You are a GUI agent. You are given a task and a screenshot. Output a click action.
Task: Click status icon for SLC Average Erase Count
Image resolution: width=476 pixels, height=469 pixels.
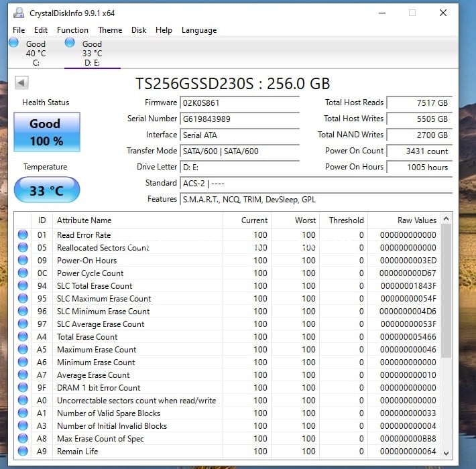pyautogui.click(x=23, y=324)
